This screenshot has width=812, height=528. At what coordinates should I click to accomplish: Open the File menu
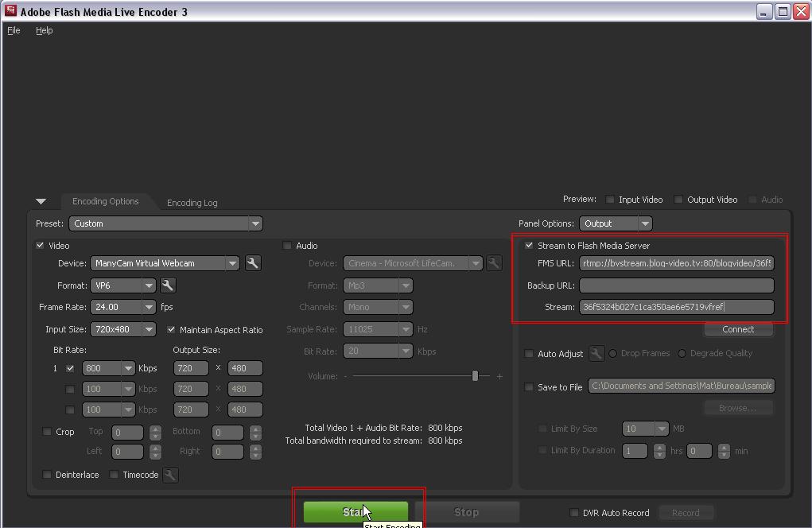[x=14, y=30]
